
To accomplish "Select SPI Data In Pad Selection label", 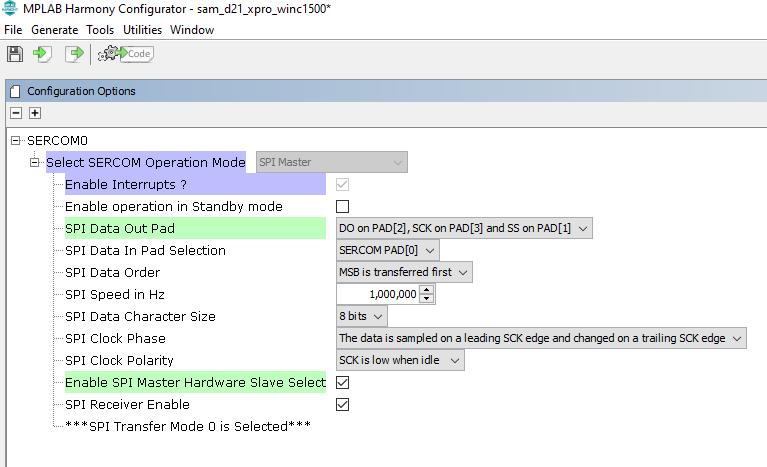I will click(145, 250).
